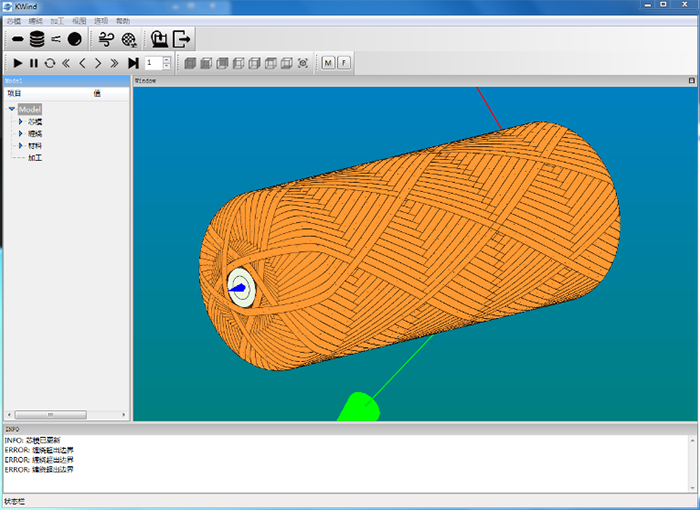This screenshot has width=700, height=510.
Task: Click the Model panel scroll-right arrow
Action: pos(124,415)
